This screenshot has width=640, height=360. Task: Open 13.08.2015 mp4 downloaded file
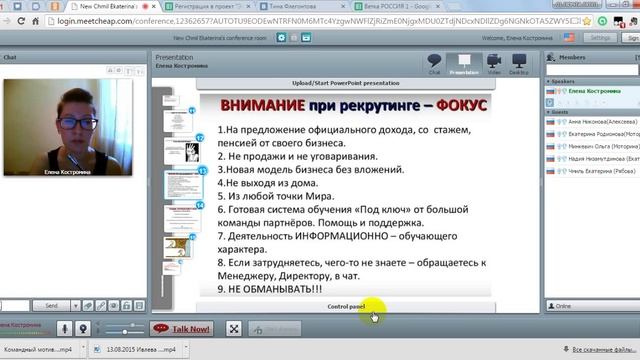tap(137, 349)
